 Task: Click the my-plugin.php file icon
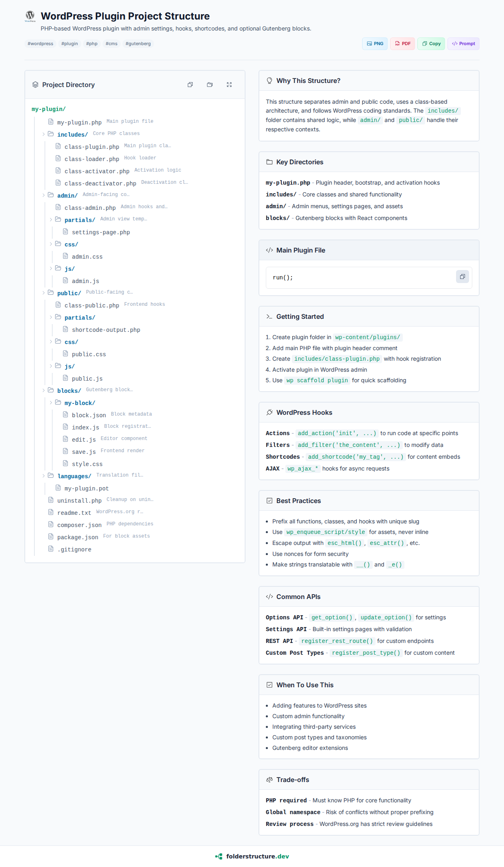pos(51,122)
